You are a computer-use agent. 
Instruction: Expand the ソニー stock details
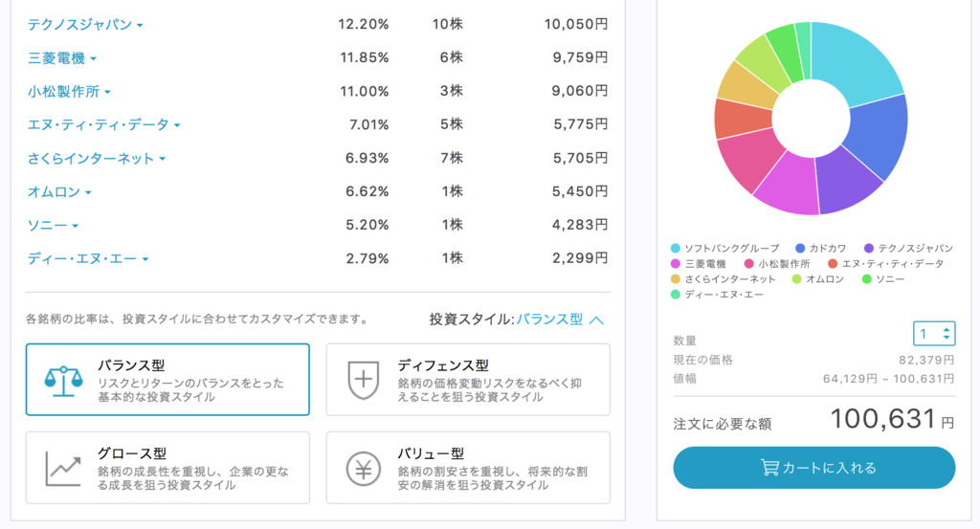[53, 226]
